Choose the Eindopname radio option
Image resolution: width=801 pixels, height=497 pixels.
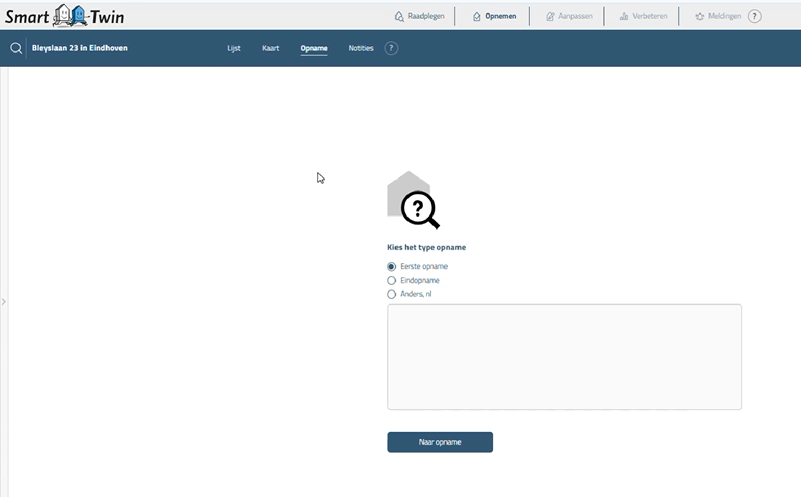pos(392,281)
